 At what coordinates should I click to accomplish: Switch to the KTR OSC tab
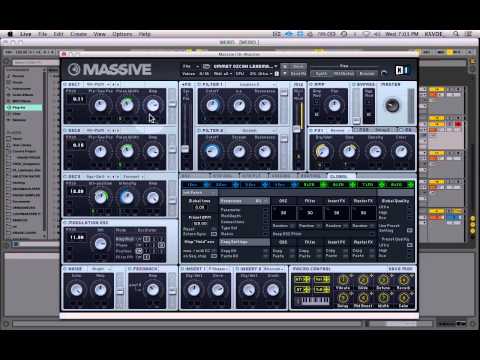[224, 176]
